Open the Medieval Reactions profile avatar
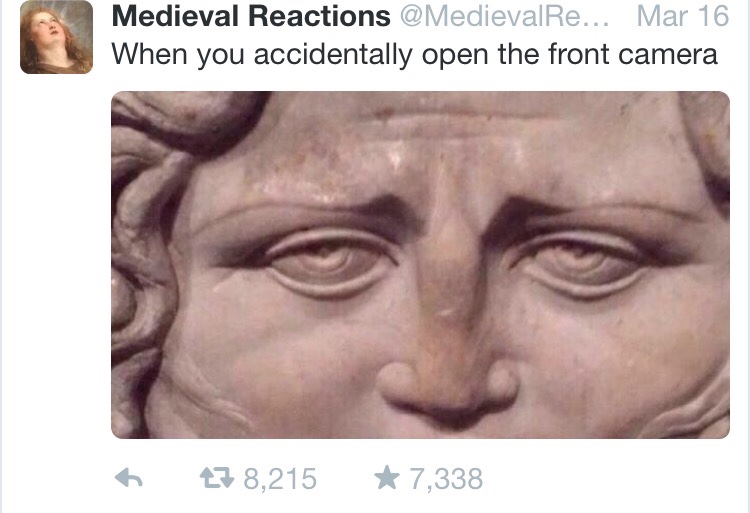Image resolution: width=750 pixels, height=513 pixels. pyautogui.click(x=56, y=37)
